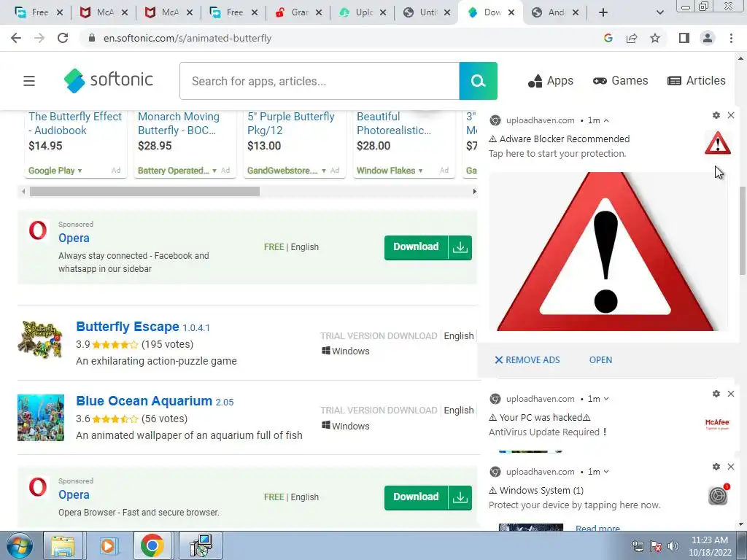The width and height of the screenshot is (747, 560).
Task: Switch to the first Free tab
Action: click(x=39, y=12)
